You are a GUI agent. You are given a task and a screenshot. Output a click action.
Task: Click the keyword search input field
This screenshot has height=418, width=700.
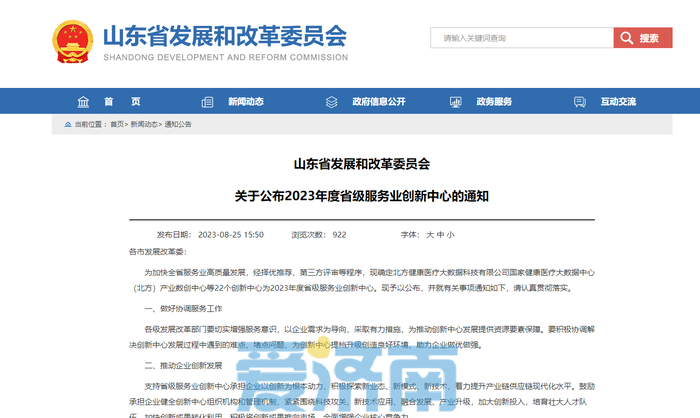[x=520, y=38]
